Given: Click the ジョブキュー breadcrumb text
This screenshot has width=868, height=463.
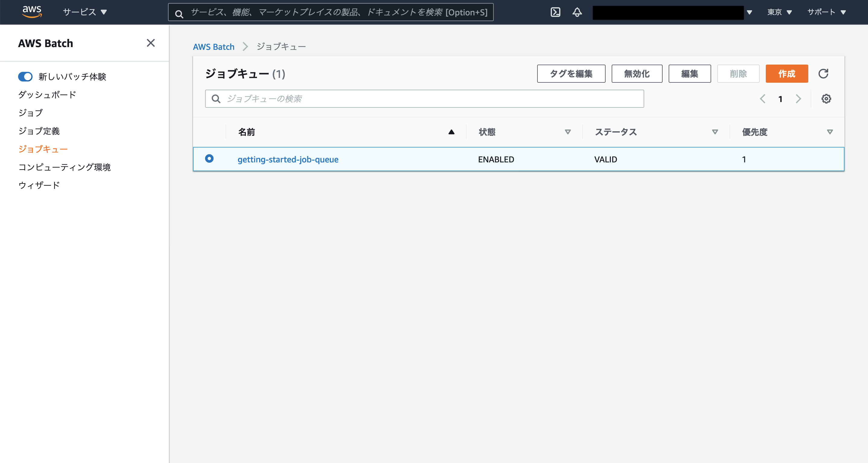Looking at the screenshot, I should 281,46.
